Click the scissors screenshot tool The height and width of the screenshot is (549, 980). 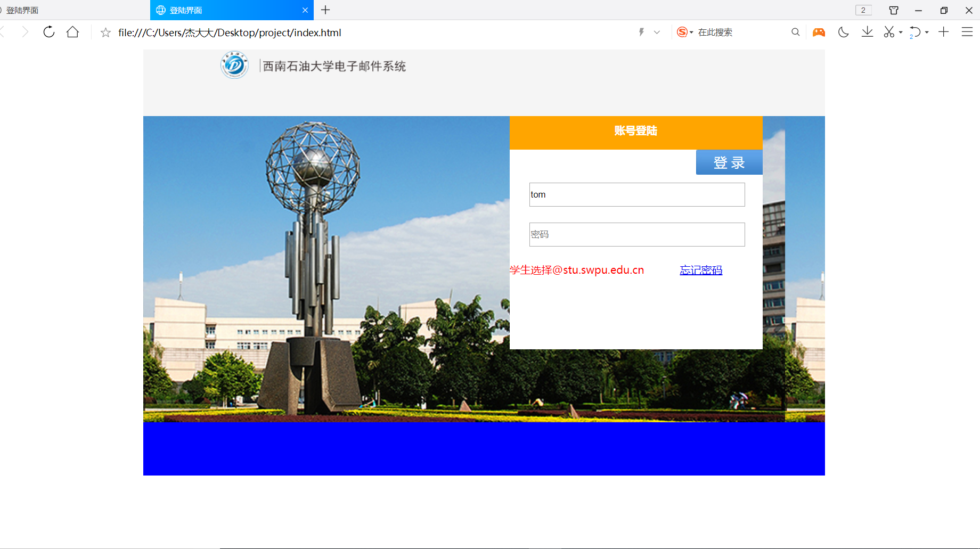[889, 32]
